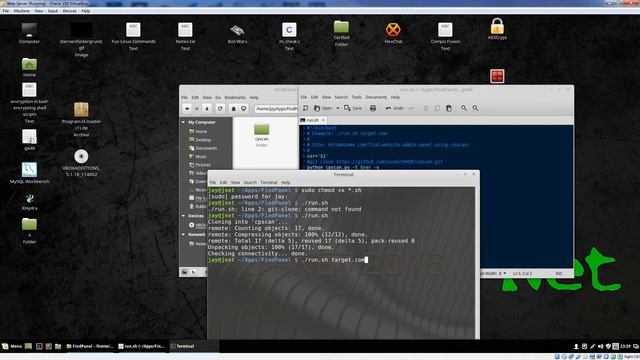
Task: Open the Fun Linux Commands text file
Action: click(133, 36)
